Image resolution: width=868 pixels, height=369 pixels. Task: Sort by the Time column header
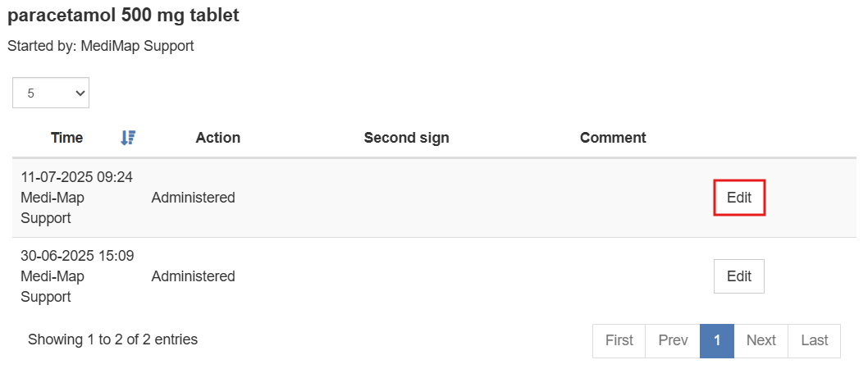pos(66,138)
